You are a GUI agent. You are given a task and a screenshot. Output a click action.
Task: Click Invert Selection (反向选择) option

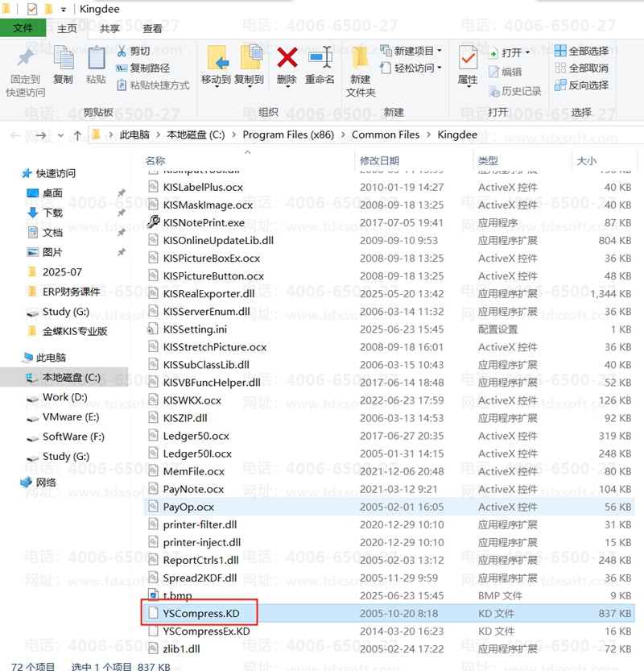580,85
